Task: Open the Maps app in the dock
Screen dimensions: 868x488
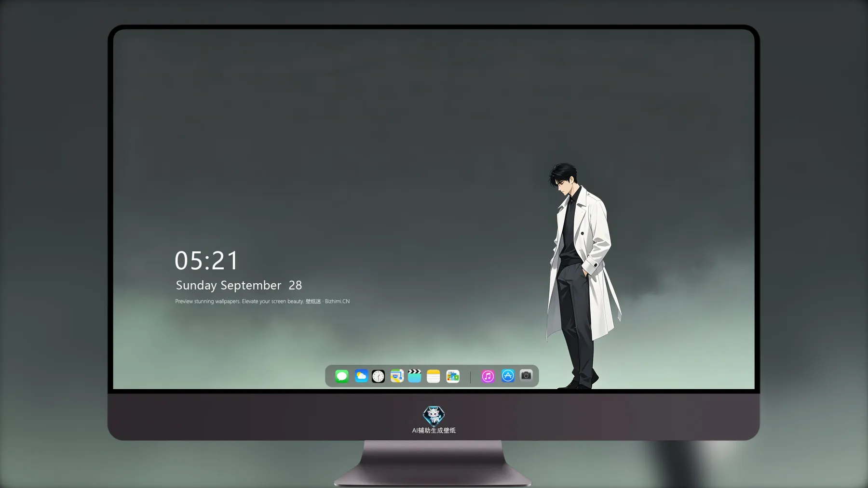Action: pos(397,376)
